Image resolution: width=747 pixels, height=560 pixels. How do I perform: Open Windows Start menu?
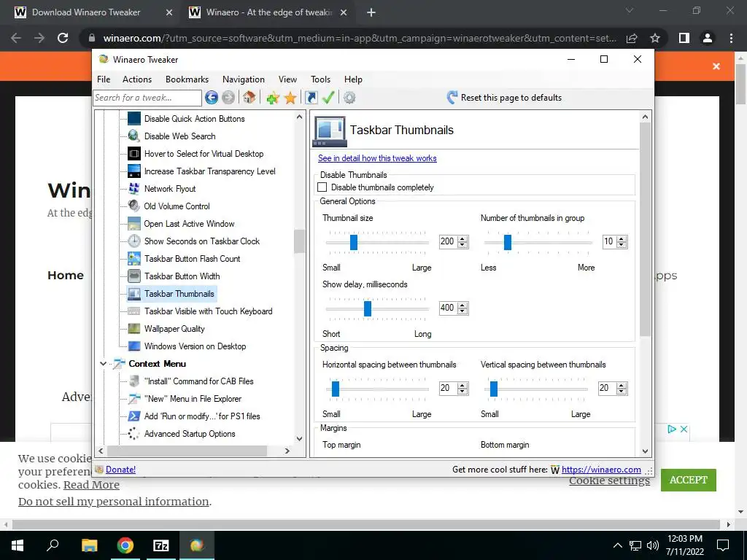(18, 545)
